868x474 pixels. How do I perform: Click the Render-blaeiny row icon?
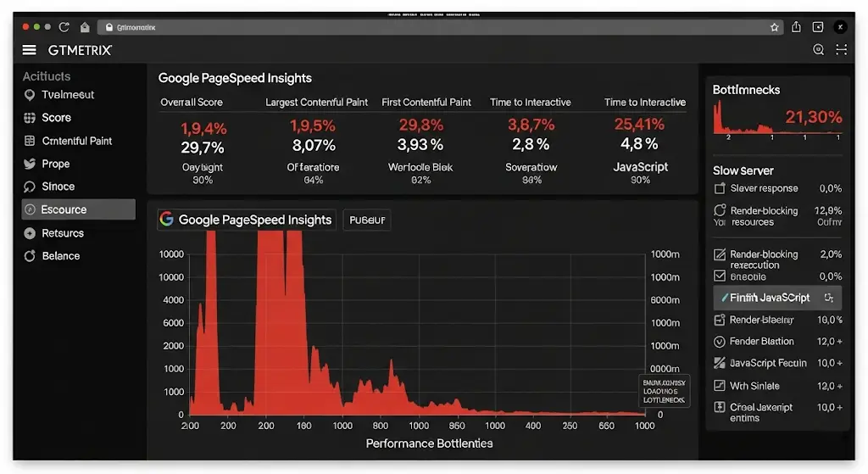[x=719, y=320]
